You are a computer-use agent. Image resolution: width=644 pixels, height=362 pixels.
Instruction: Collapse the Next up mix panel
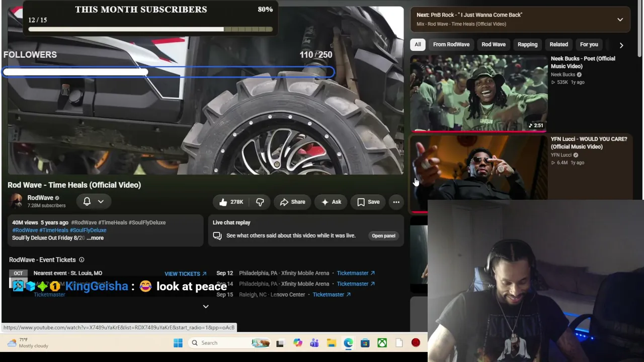coord(620,20)
